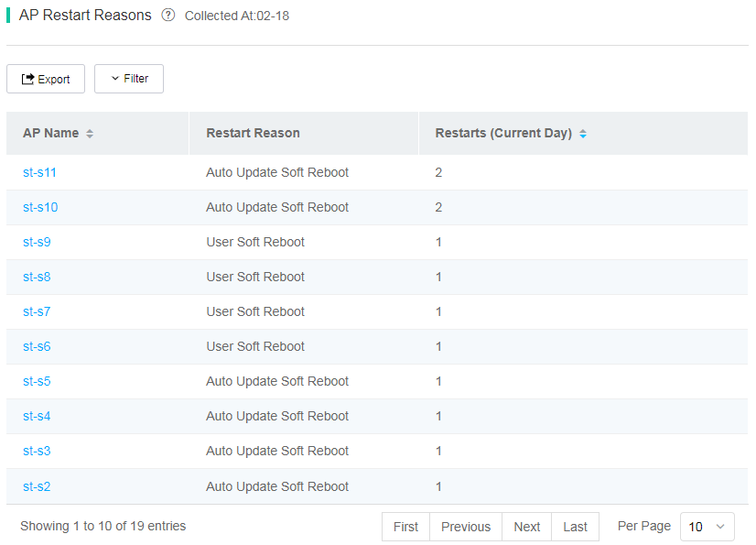Open AP st-s4 link
Image resolution: width=756 pixels, height=545 pixels.
37,416
